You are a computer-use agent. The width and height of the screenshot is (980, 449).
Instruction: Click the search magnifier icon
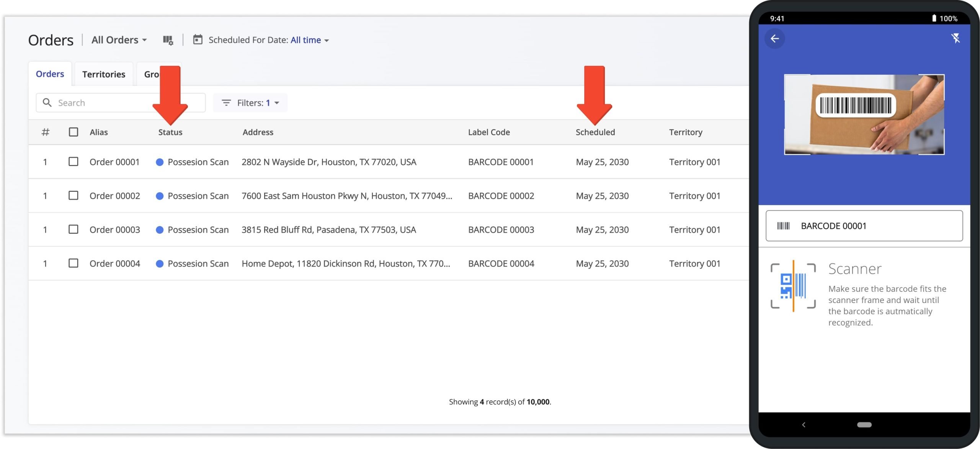click(47, 102)
